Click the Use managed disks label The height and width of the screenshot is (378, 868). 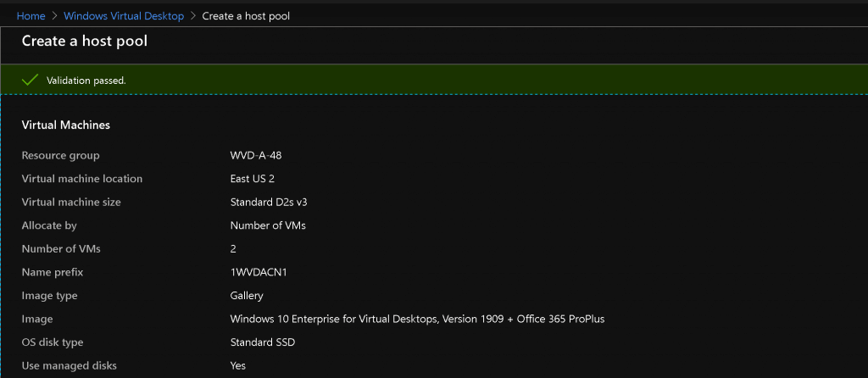tap(70, 365)
